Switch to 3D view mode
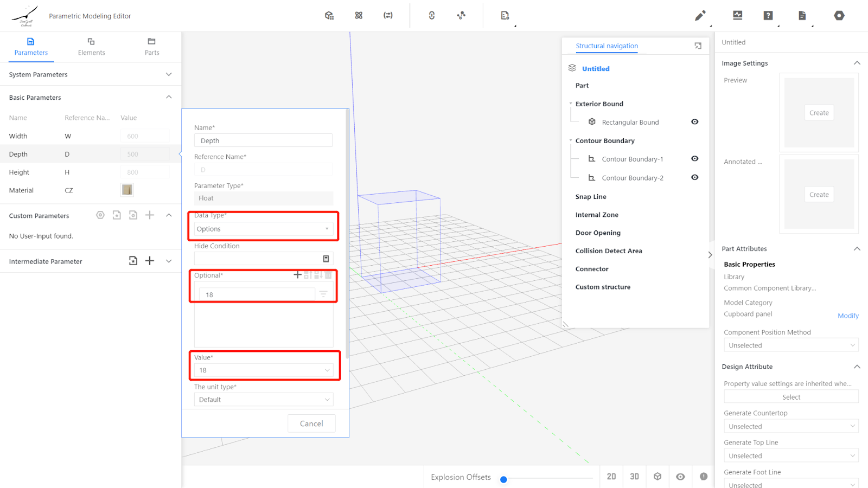 click(x=634, y=477)
